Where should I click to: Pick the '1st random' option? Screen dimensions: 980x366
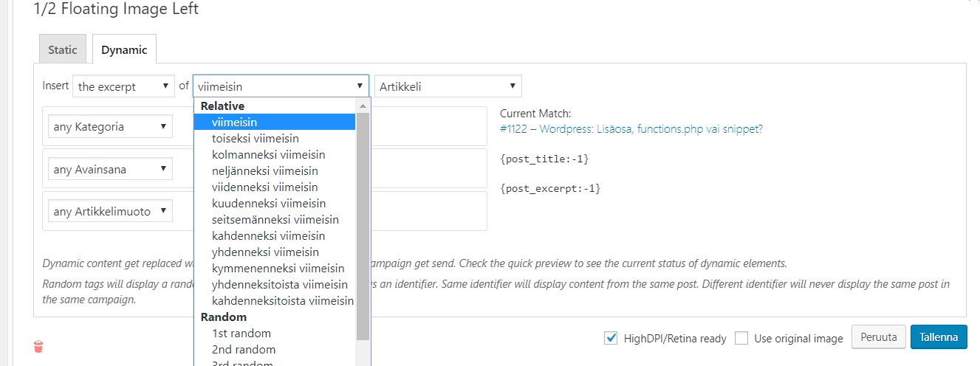[241, 334]
